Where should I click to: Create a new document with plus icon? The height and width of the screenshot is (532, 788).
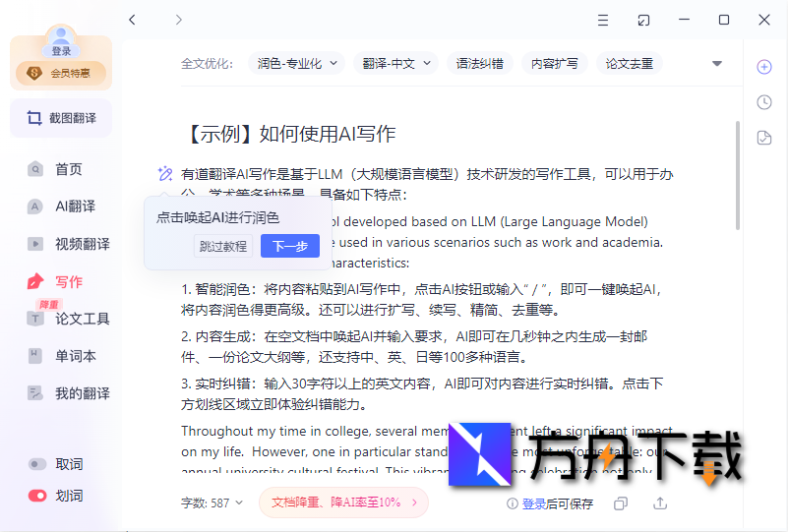tap(764, 67)
